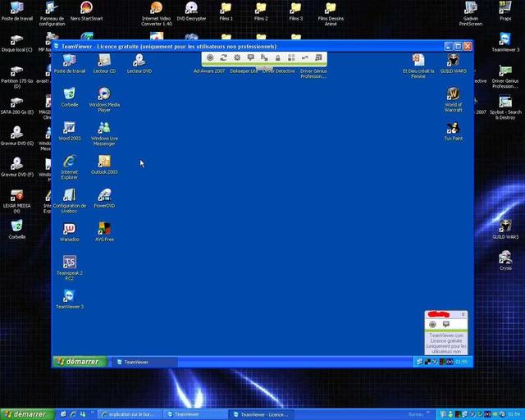Launch Gadwin PrintScreen on local desktop
This screenshot has width=525, height=420.
pyautogui.click(x=470, y=14)
